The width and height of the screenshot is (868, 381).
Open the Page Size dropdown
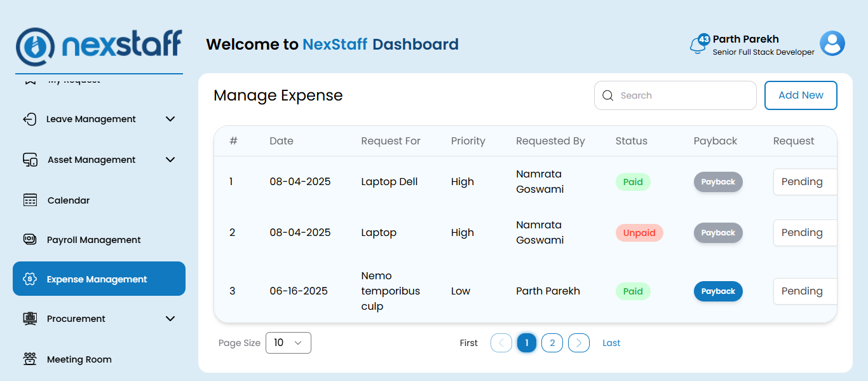pyautogui.click(x=288, y=343)
